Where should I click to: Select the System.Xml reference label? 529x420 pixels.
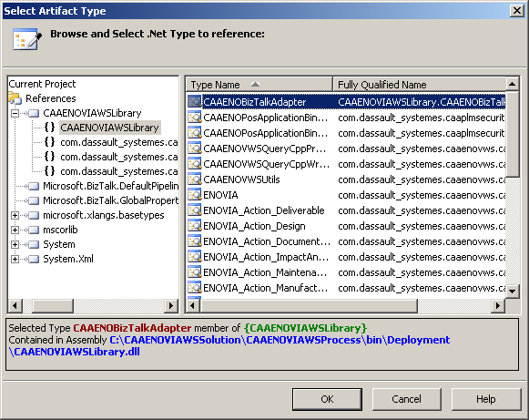coord(68,259)
